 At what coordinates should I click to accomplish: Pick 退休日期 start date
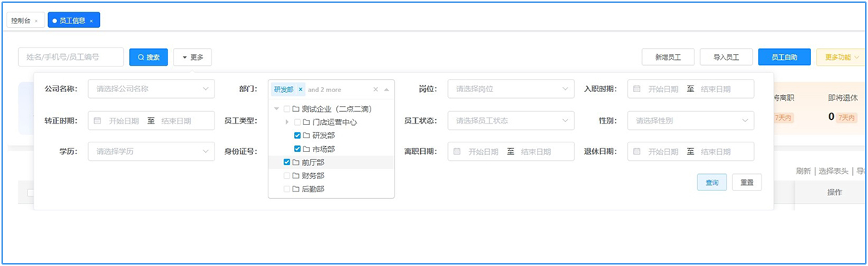pyautogui.click(x=663, y=151)
